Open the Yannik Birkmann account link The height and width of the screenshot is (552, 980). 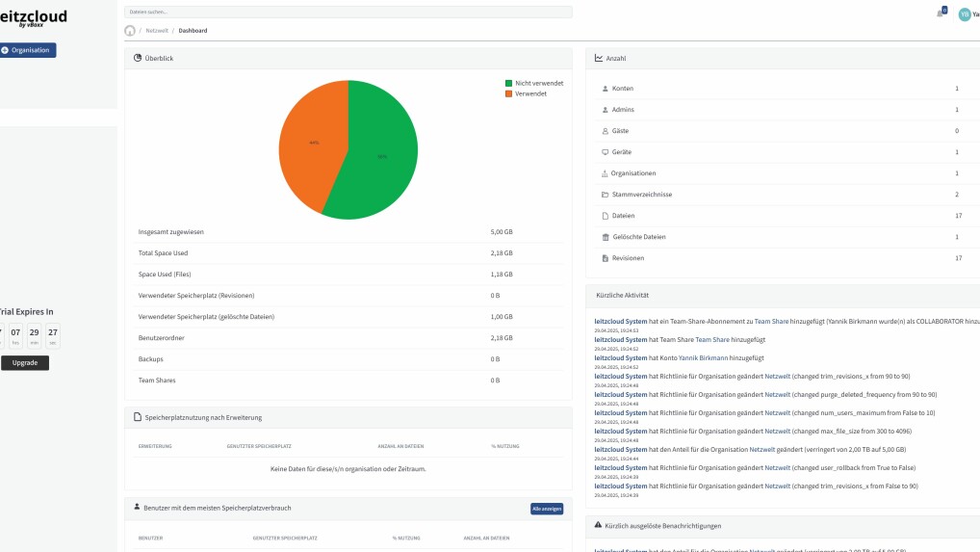pos(703,357)
